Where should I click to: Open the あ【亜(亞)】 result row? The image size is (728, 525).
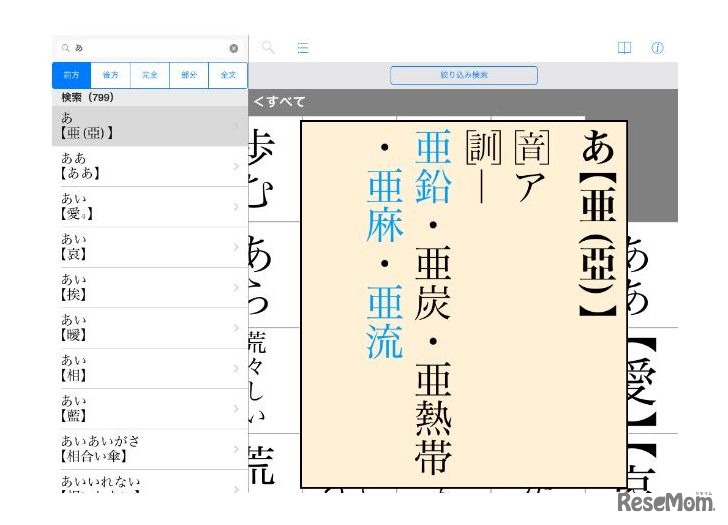pos(150,126)
